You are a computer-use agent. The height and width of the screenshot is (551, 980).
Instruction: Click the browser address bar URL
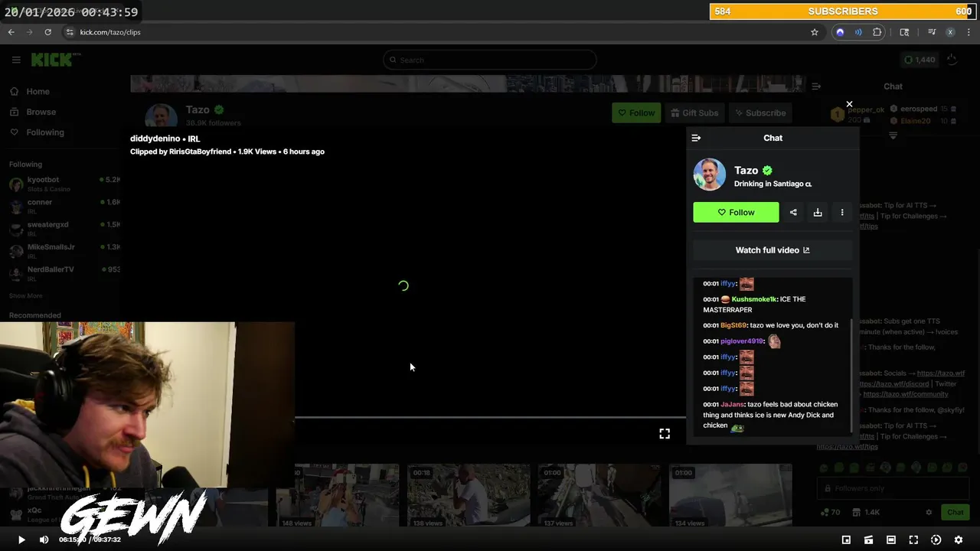click(110, 32)
